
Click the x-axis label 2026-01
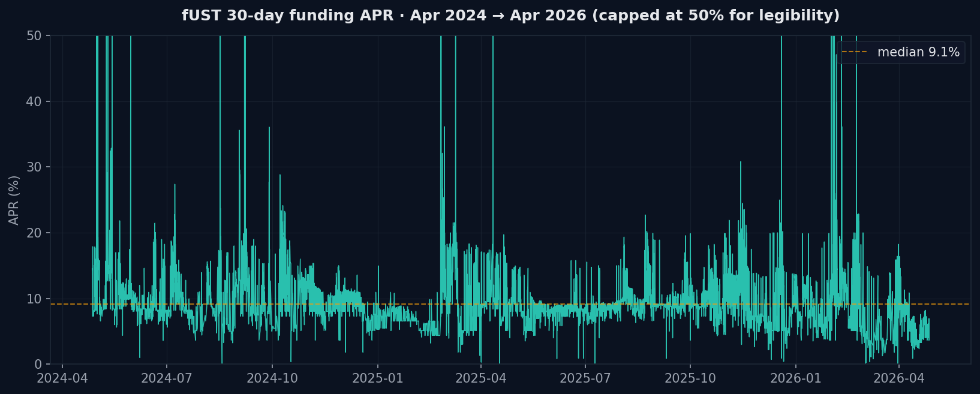(796, 378)
